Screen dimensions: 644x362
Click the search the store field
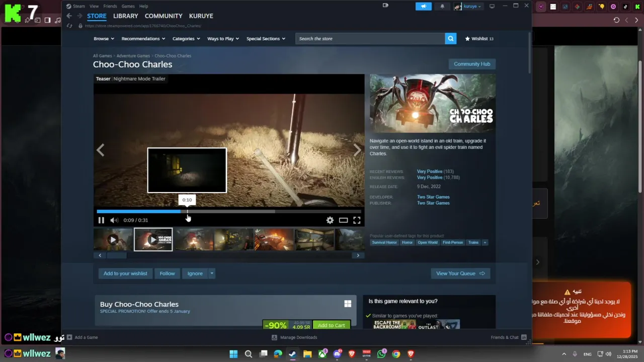point(370,39)
